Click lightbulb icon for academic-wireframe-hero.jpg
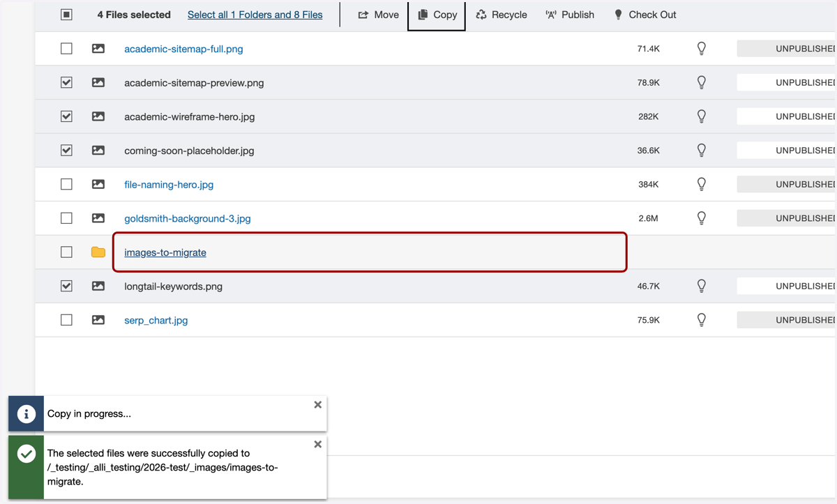 coord(702,116)
